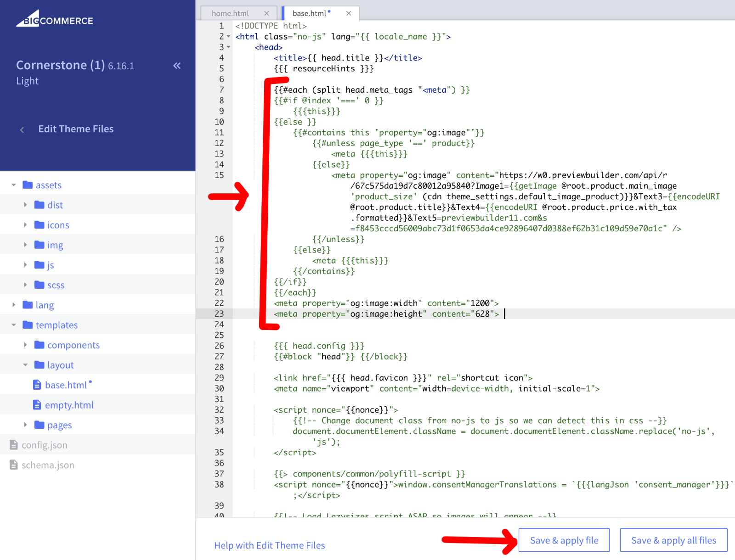
Task: Select the pages folder label
Action: [60, 425]
